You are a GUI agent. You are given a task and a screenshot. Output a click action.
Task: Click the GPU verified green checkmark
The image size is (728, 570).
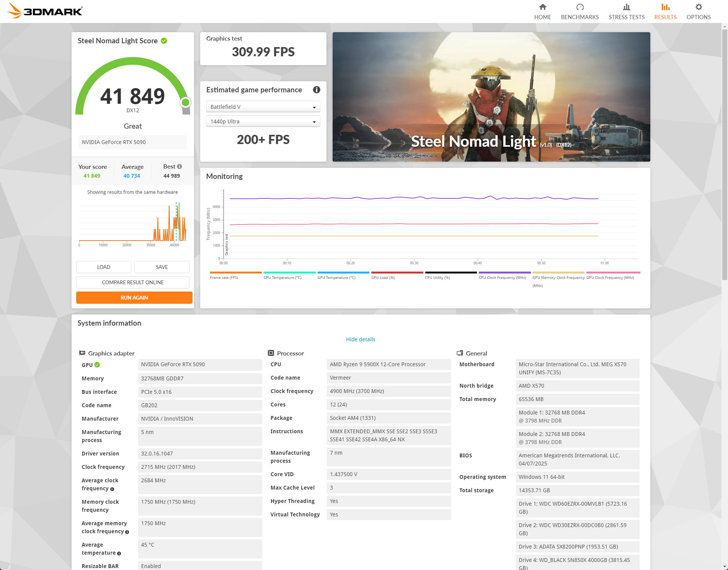97,365
